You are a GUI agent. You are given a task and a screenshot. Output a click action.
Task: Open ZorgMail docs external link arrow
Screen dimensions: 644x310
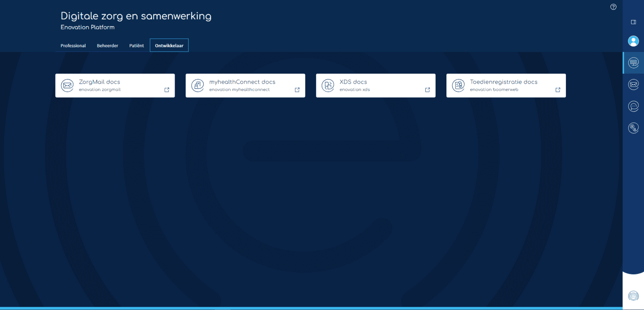click(167, 90)
